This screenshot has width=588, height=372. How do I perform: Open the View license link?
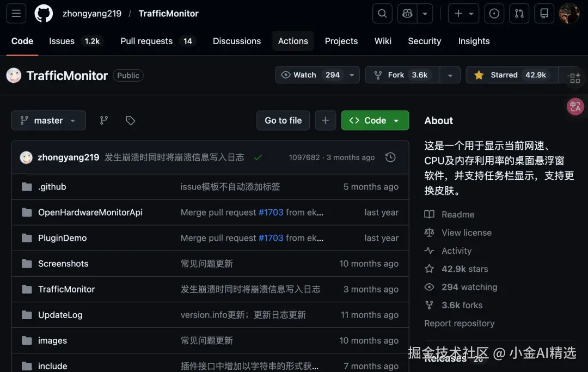[458, 233]
